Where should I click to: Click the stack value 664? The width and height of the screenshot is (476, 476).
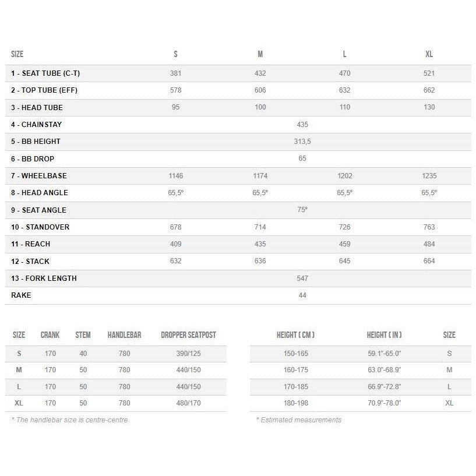(x=429, y=261)
